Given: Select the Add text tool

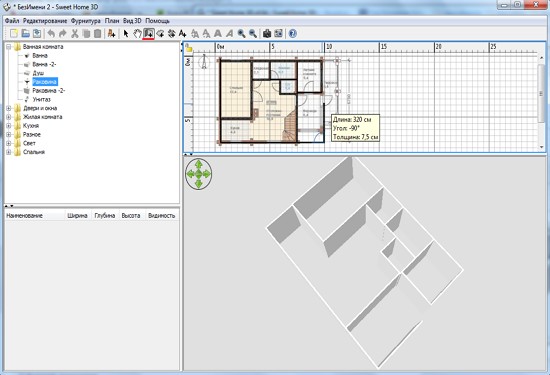Looking at the screenshot, I should (x=182, y=34).
